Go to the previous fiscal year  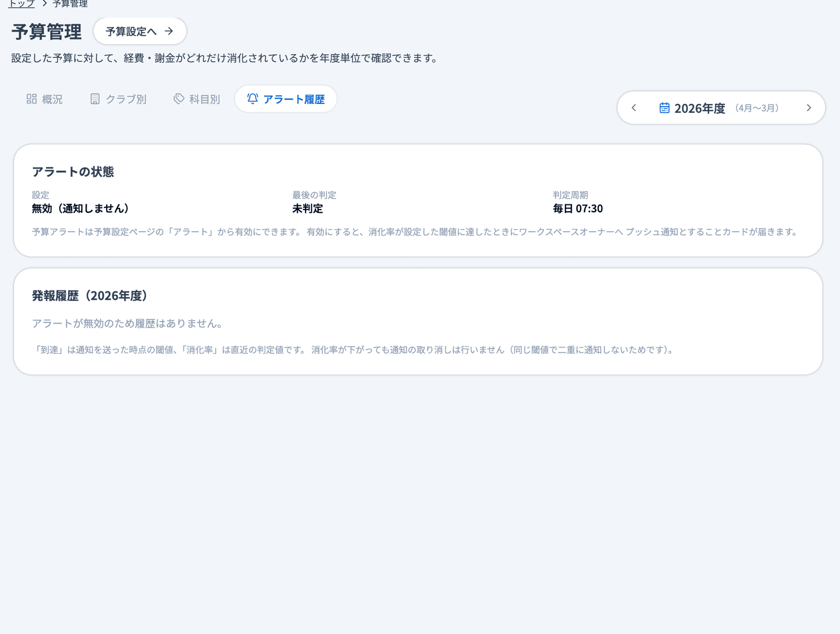(634, 108)
